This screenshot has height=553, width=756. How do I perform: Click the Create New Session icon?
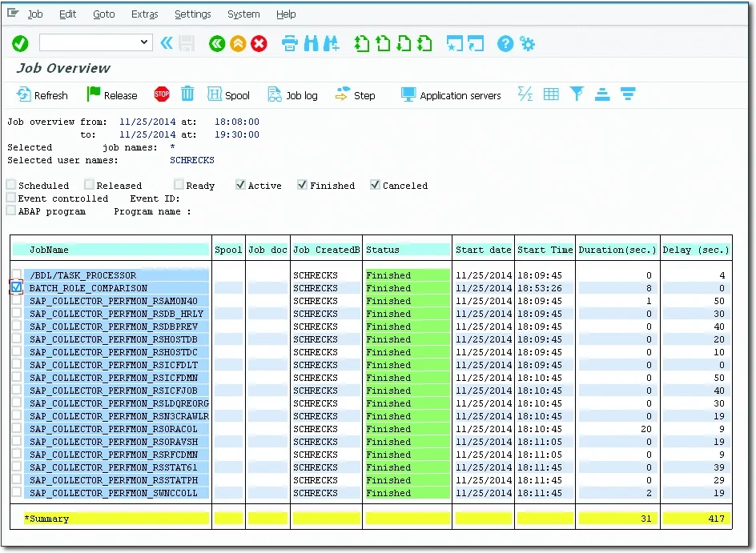pos(454,44)
